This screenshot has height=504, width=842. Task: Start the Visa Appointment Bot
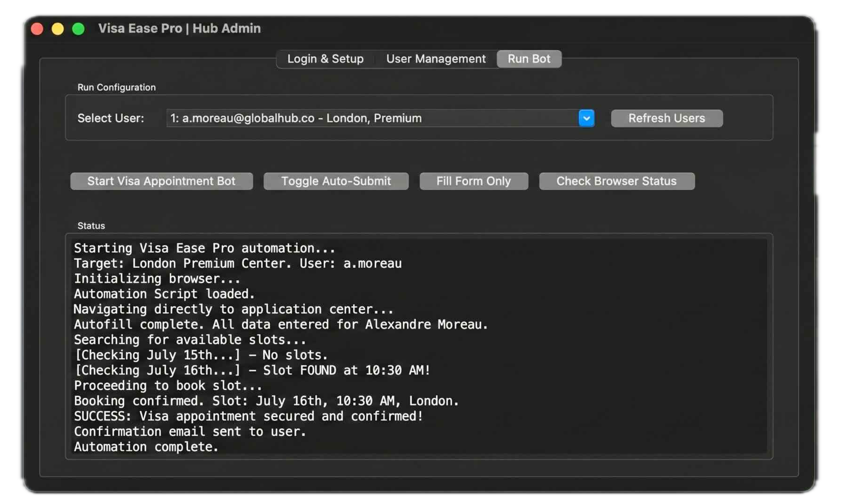(x=161, y=181)
